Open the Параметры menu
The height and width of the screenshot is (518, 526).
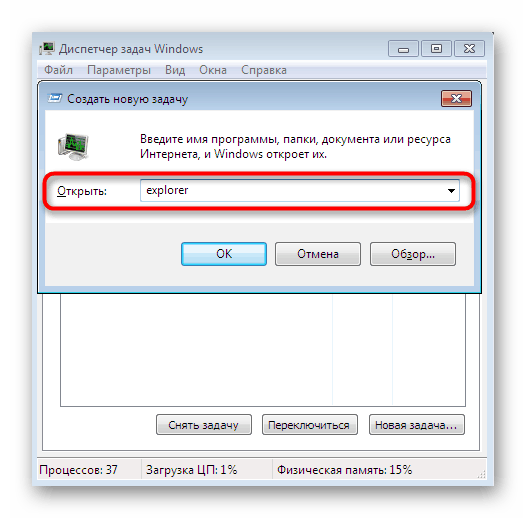[x=119, y=70]
